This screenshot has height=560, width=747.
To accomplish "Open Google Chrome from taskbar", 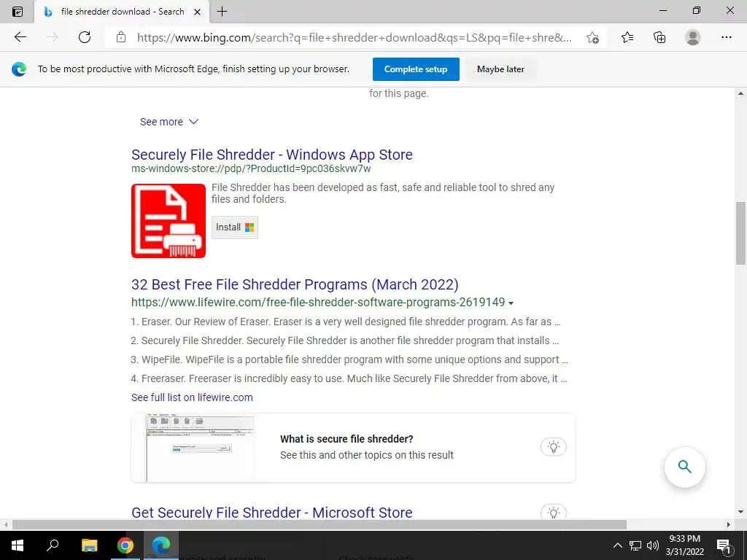I will pyautogui.click(x=125, y=545).
